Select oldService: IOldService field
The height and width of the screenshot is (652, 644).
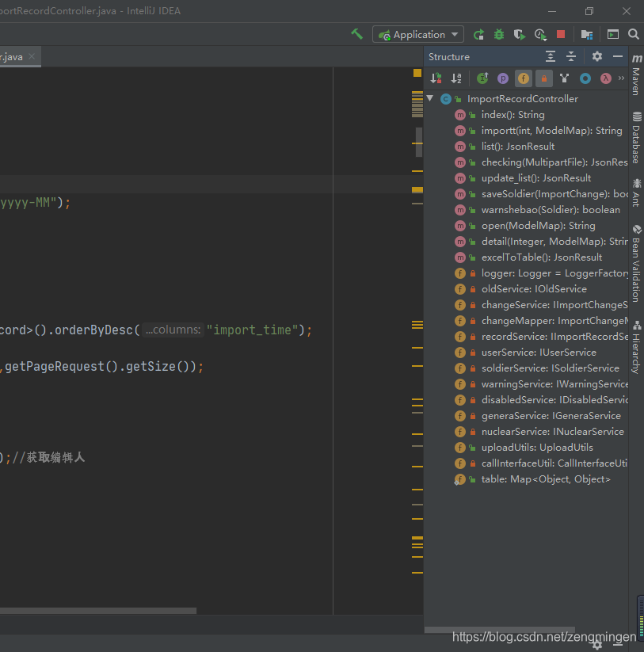click(x=534, y=289)
